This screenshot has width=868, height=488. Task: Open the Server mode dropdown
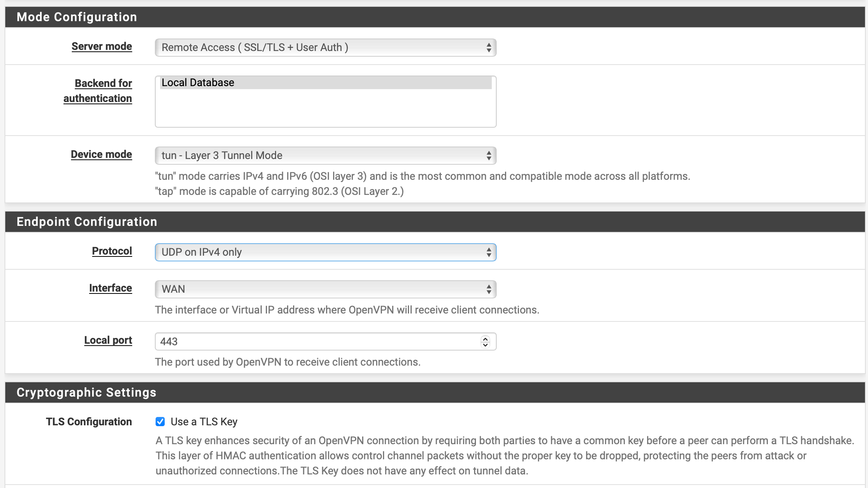tap(325, 48)
